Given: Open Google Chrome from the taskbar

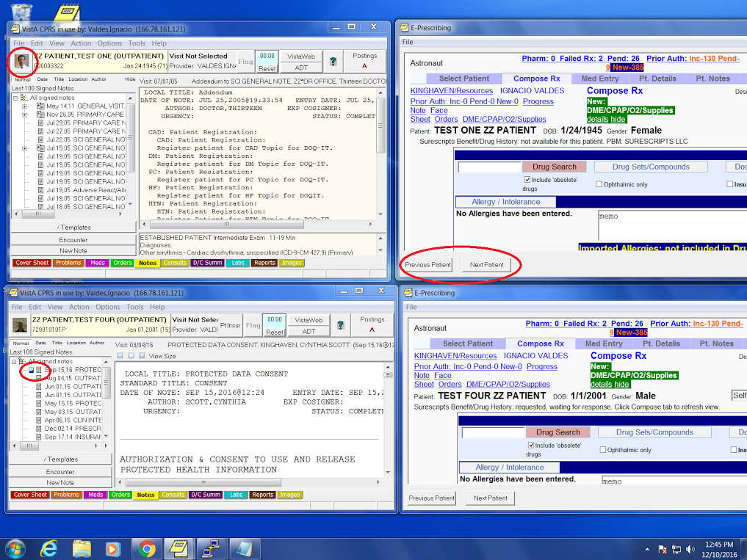Looking at the screenshot, I should (x=148, y=548).
